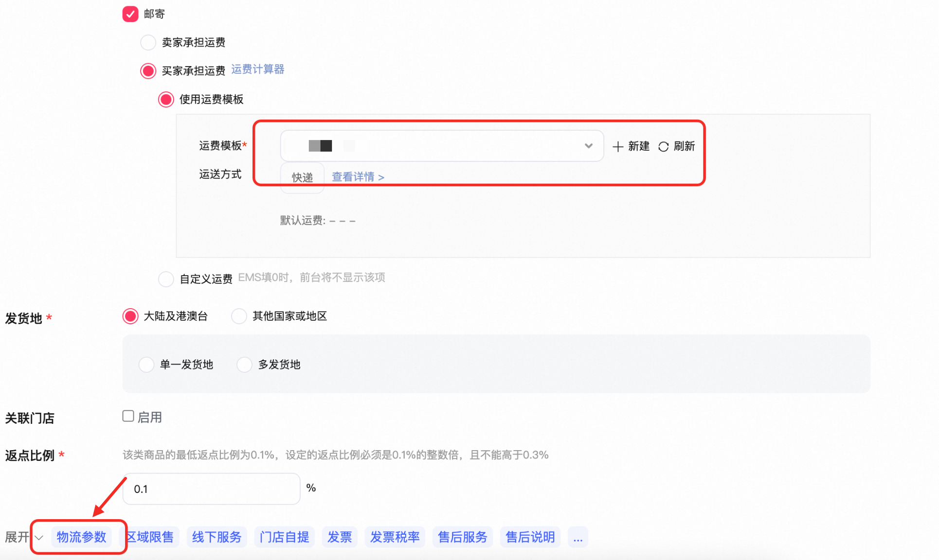
Task: Uncheck the 邮寄 checkbox
Action: pos(130,14)
